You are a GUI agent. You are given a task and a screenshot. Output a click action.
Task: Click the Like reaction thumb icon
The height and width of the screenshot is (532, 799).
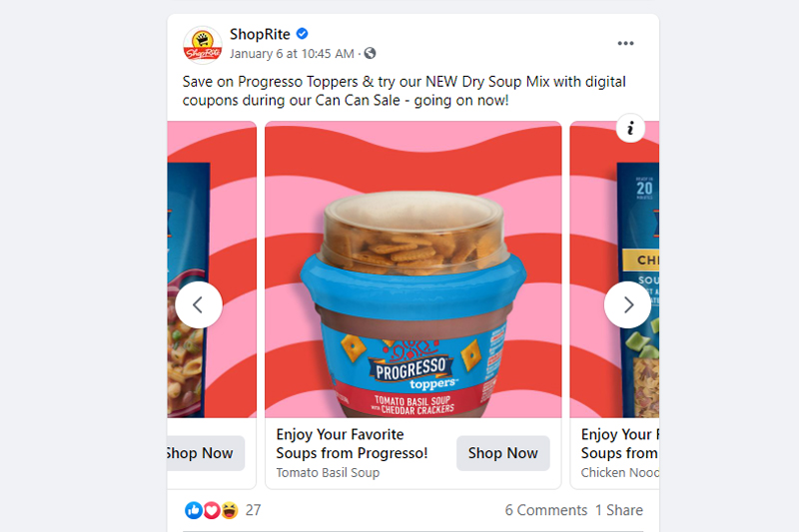click(194, 510)
